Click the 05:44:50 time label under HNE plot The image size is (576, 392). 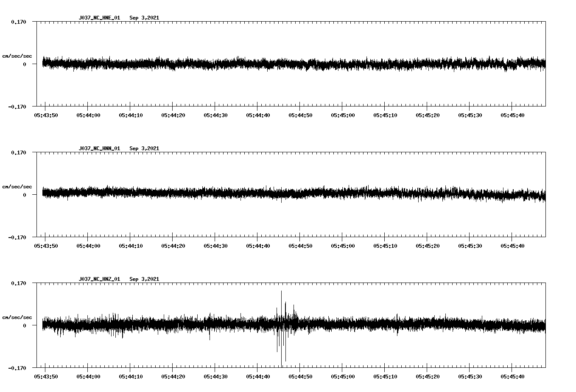300,115
